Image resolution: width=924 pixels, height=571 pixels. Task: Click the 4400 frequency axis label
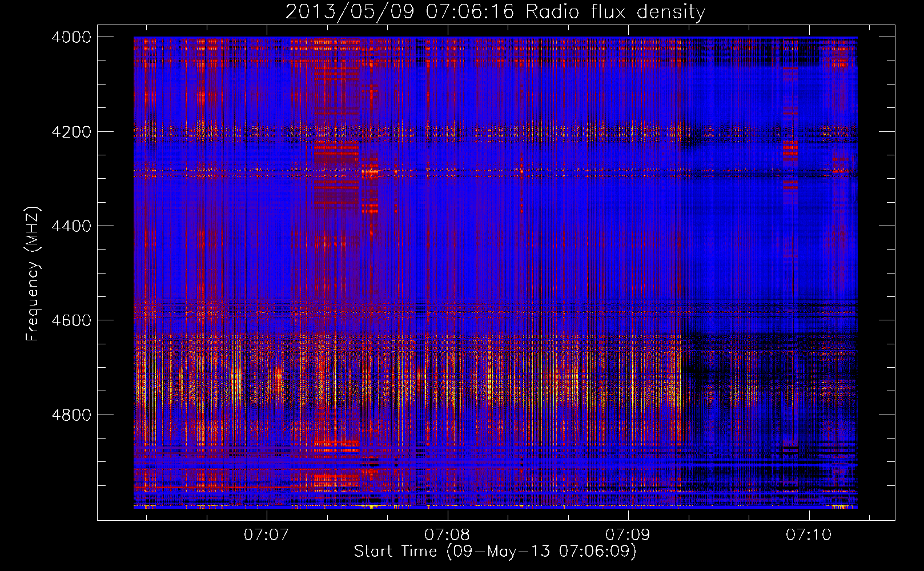point(71,226)
